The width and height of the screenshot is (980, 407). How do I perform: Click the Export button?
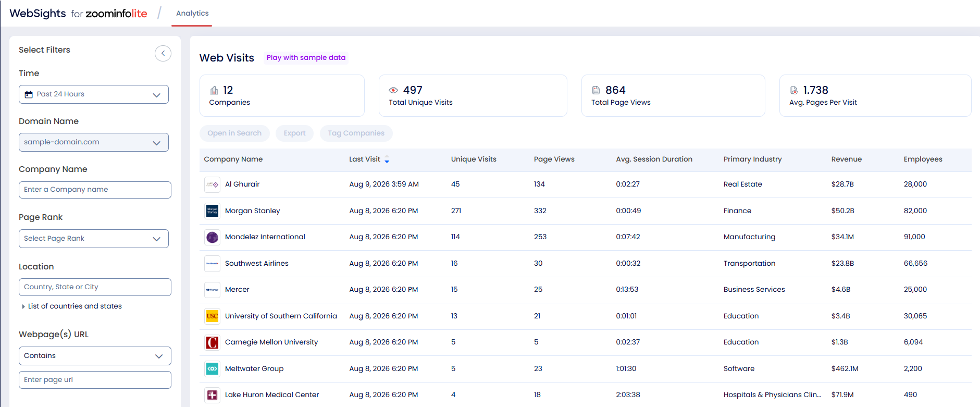point(294,133)
